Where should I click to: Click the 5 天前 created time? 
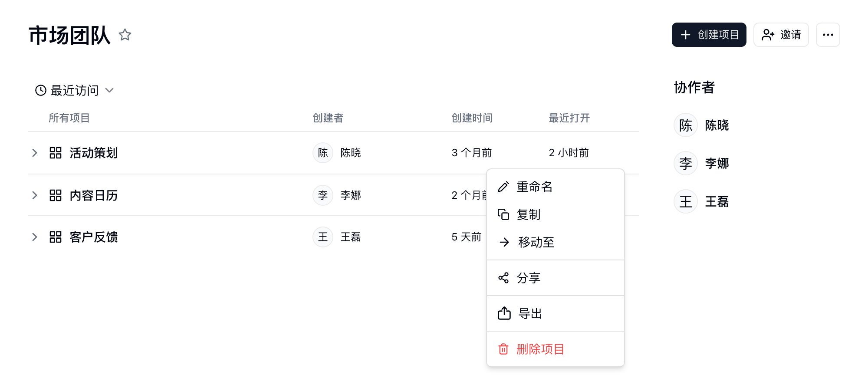pyautogui.click(x=467, y=237)
